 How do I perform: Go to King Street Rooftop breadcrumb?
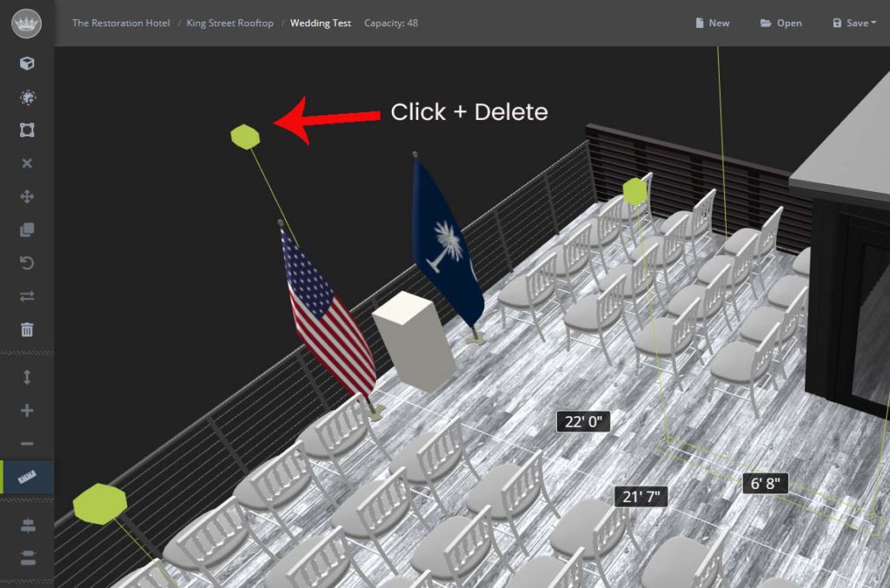point(229,23)
